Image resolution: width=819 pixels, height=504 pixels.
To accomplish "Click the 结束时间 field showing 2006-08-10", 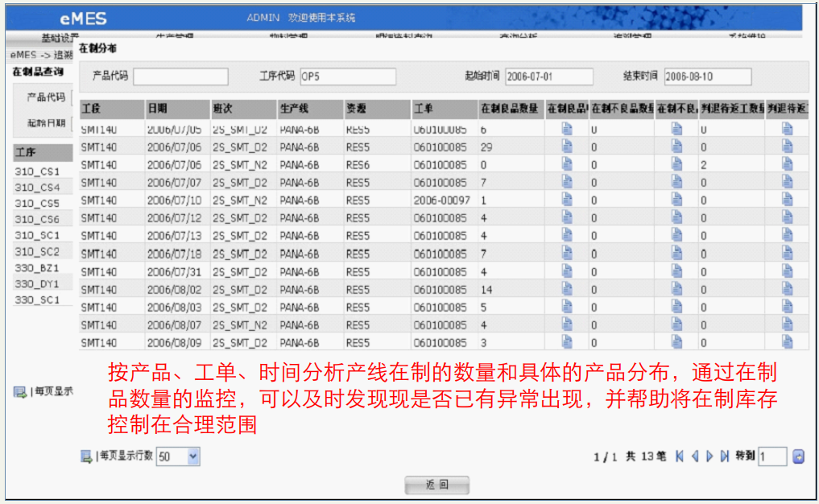I will pos(707,76).
